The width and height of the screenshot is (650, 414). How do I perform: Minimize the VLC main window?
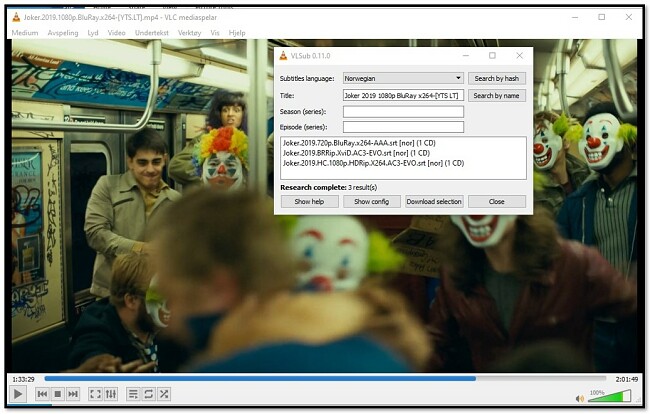click(x=575, y=17)
